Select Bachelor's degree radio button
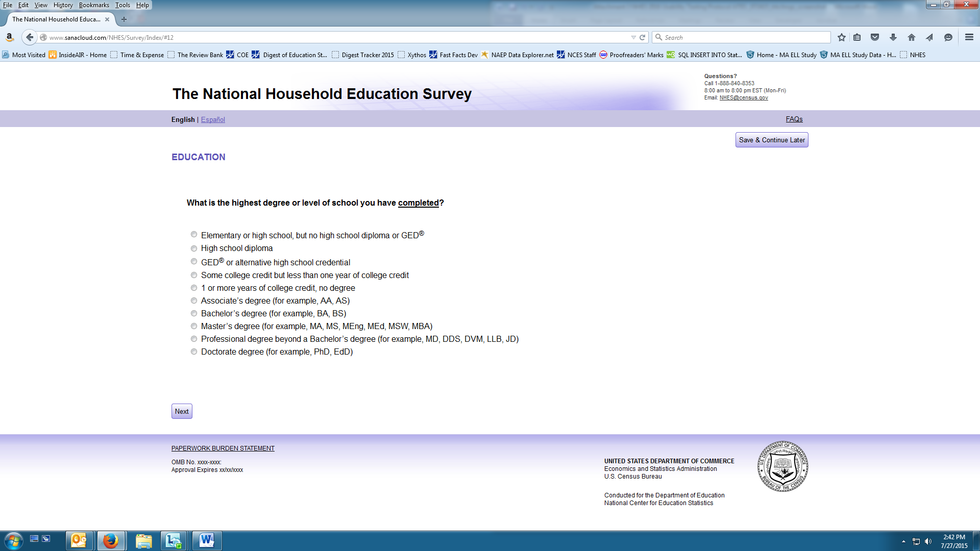Viewport: 980px width, 551px height. coord(194,313)
